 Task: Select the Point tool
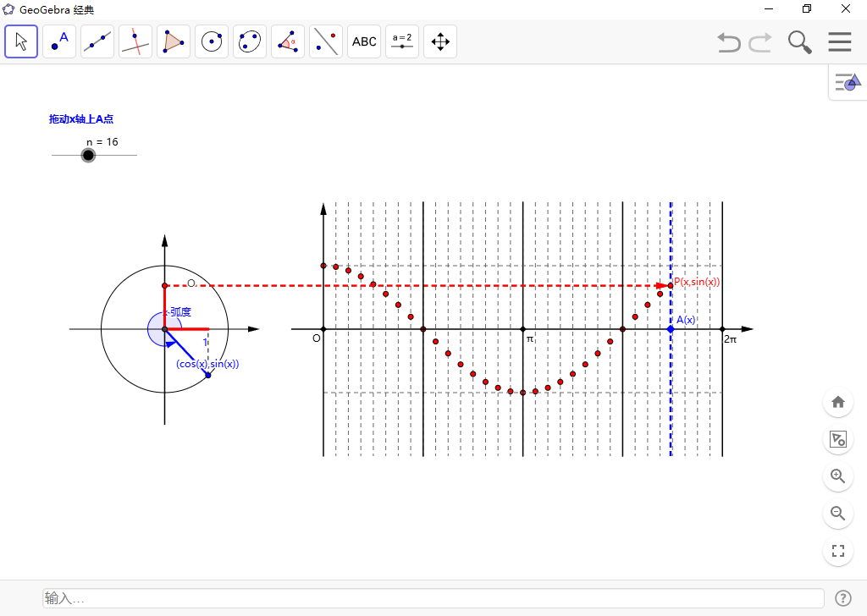coord(59,41)
